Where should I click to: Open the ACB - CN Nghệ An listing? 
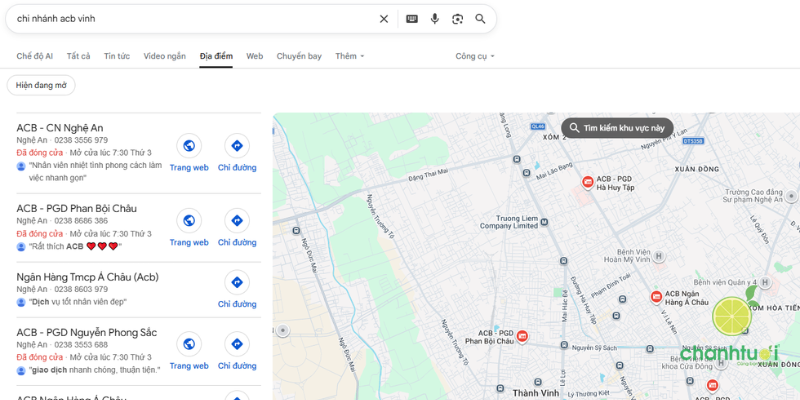(60, 128)
